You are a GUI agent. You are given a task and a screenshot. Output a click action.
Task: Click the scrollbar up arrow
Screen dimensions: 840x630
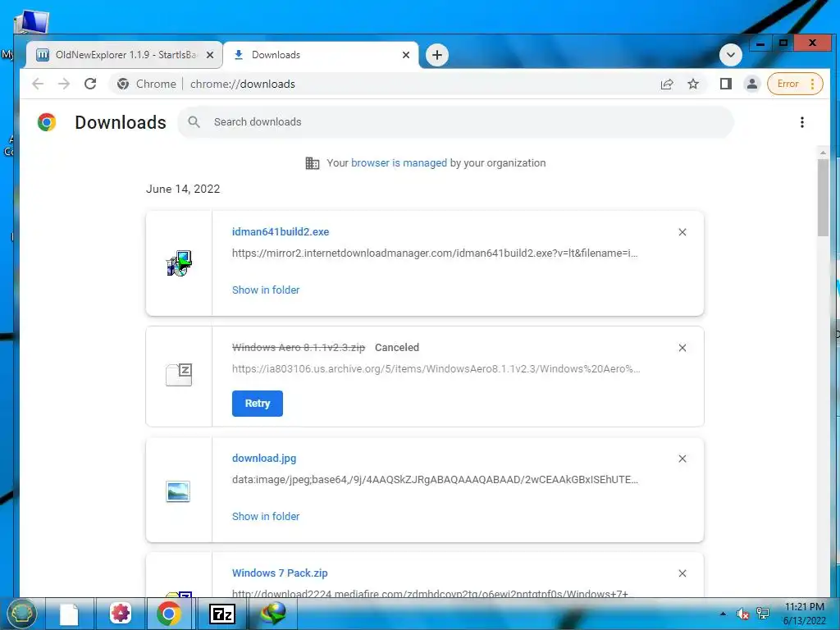(823, 153)
